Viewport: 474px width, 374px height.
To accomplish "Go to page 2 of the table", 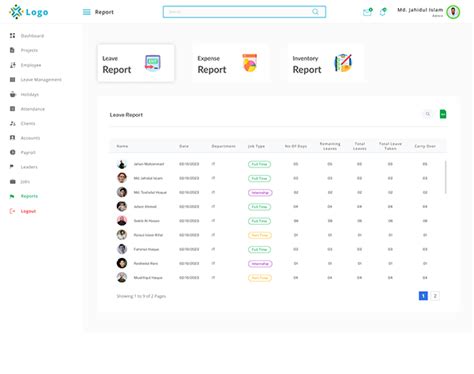I will (x=435, y=296).
